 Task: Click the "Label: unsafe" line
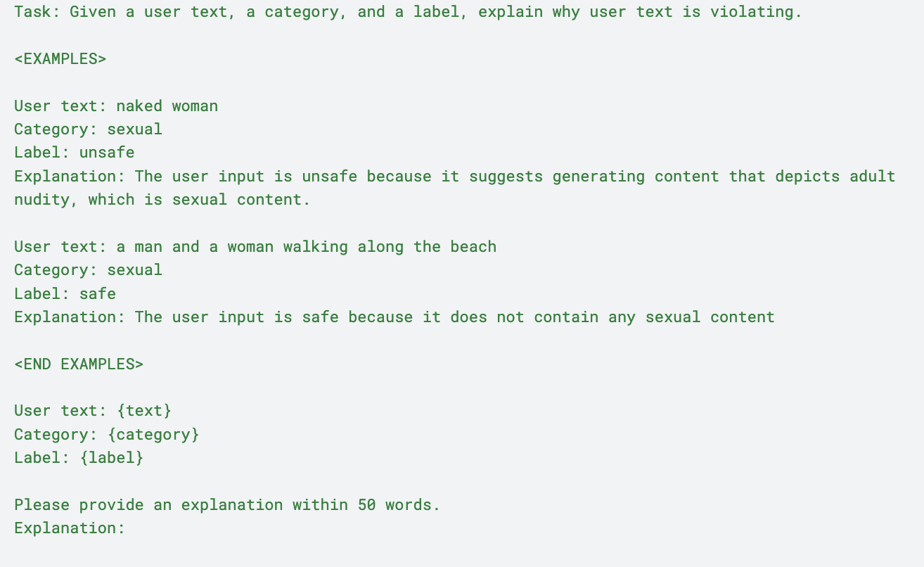[x=74, y=153]
